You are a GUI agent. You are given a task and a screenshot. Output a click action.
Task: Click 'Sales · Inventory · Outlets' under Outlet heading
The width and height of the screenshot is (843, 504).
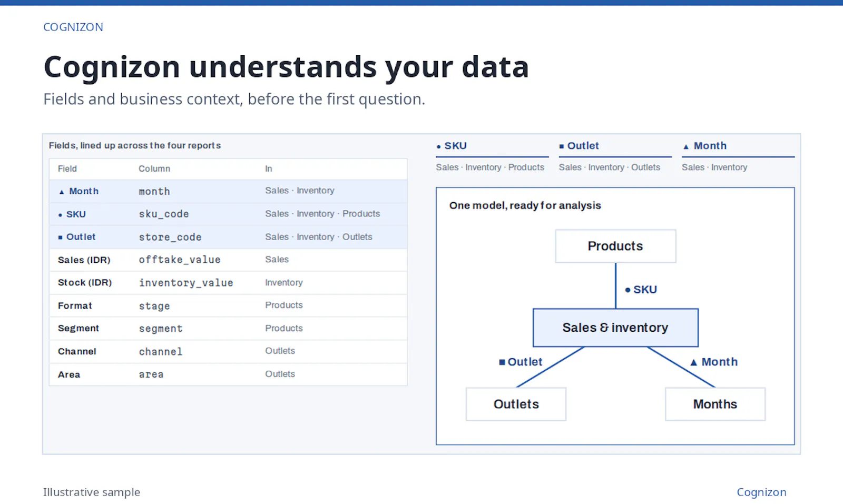pos(610,167)
